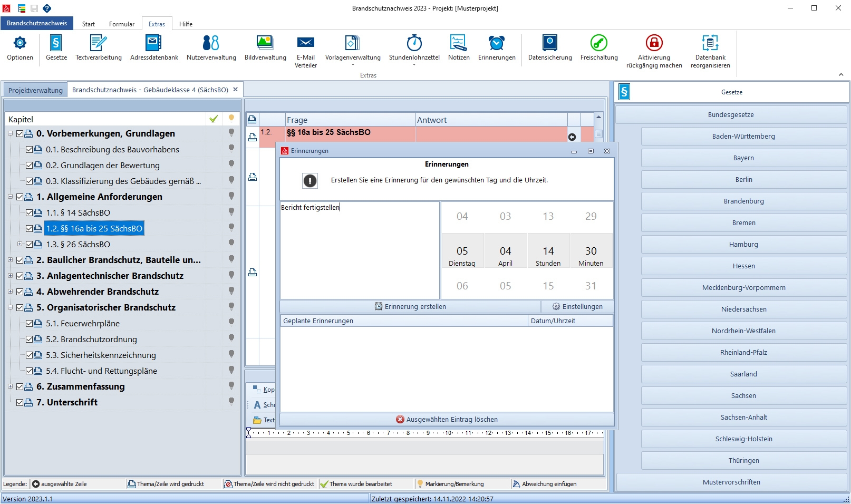Expand chapter 2. Baulicher Brandschutz
The height and width of the screenshot is (504, 851).
click(x=11, y=260)
